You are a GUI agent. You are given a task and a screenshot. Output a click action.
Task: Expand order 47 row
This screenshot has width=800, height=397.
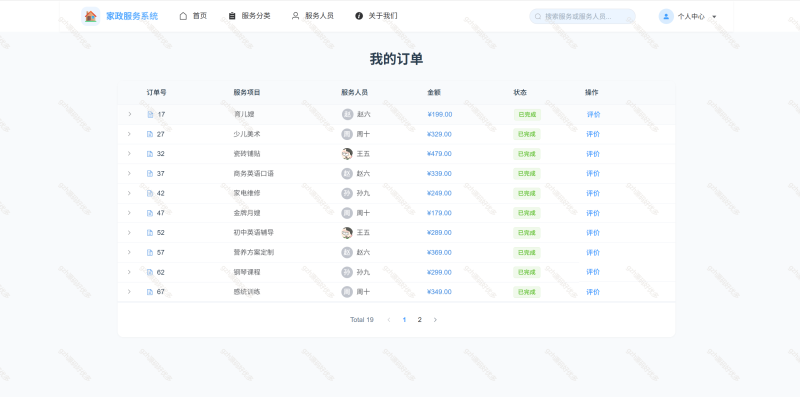tap(129, 213)
